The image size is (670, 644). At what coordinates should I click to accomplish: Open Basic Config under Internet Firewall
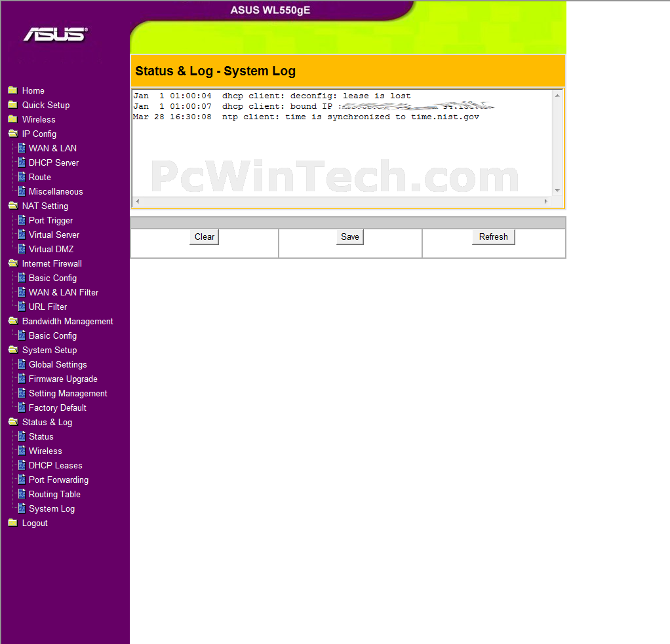pos(53,278)
